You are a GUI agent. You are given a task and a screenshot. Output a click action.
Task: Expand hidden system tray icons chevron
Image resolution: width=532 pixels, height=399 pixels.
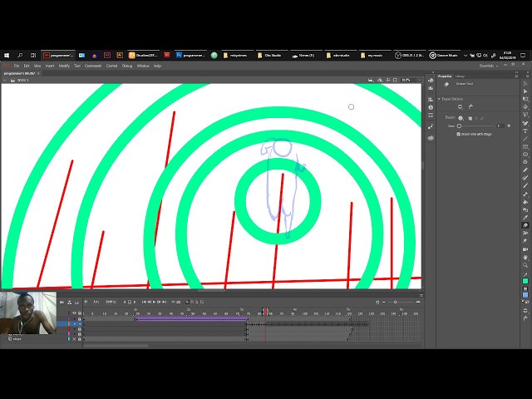click(465, 56)
